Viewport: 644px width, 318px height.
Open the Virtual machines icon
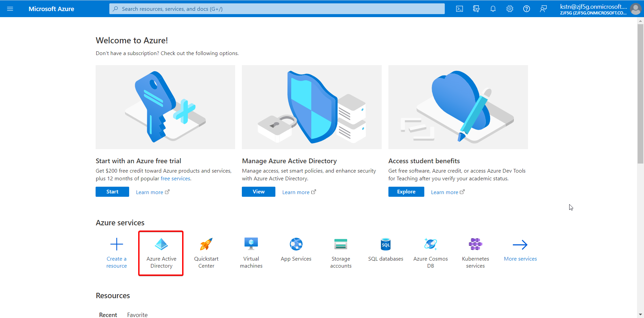[x=251, y=244]
